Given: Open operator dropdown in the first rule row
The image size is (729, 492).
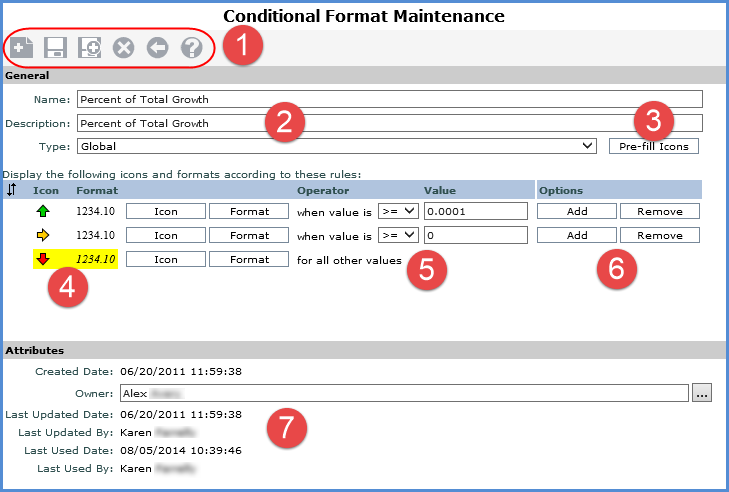Looking at the screenshot, I should pyautogui.click(x=399, y=211).
